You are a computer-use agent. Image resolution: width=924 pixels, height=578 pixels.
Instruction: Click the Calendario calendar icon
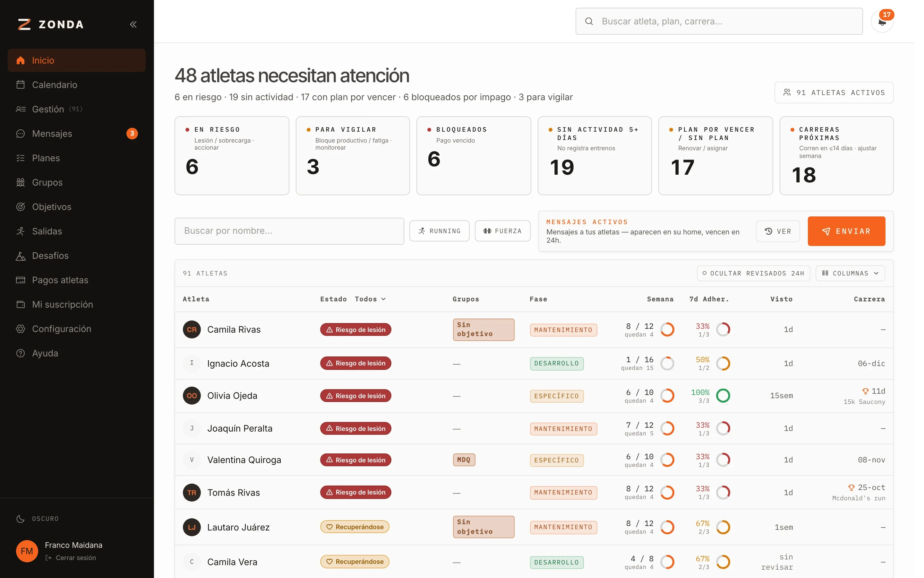[21, 84]
